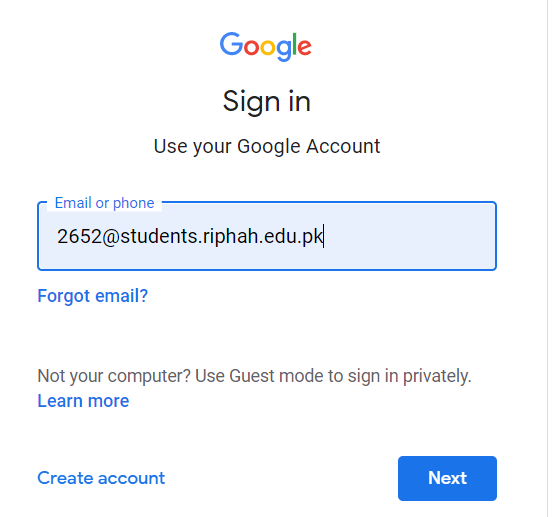Click the green letter l in the logo
Screen dimensions: 555x517
pos(294,44)
